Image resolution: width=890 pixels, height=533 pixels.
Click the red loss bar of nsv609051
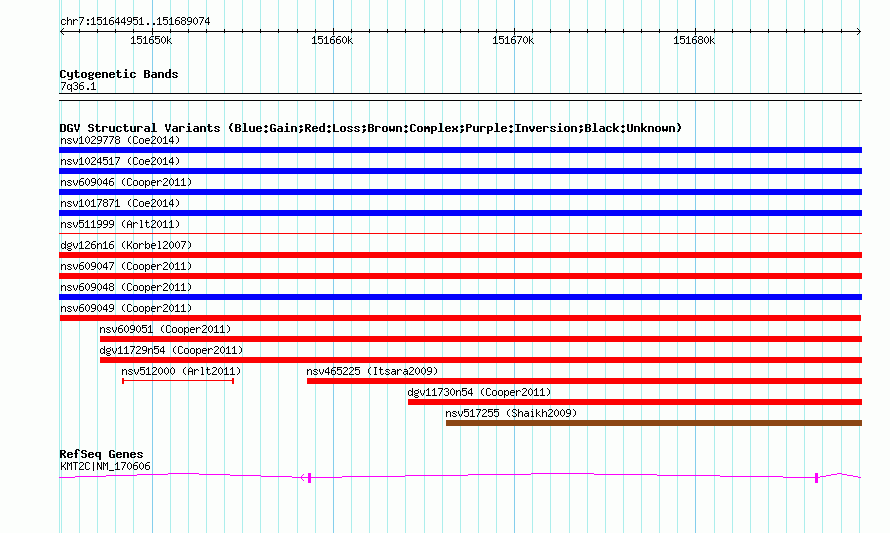pos(481,339)
